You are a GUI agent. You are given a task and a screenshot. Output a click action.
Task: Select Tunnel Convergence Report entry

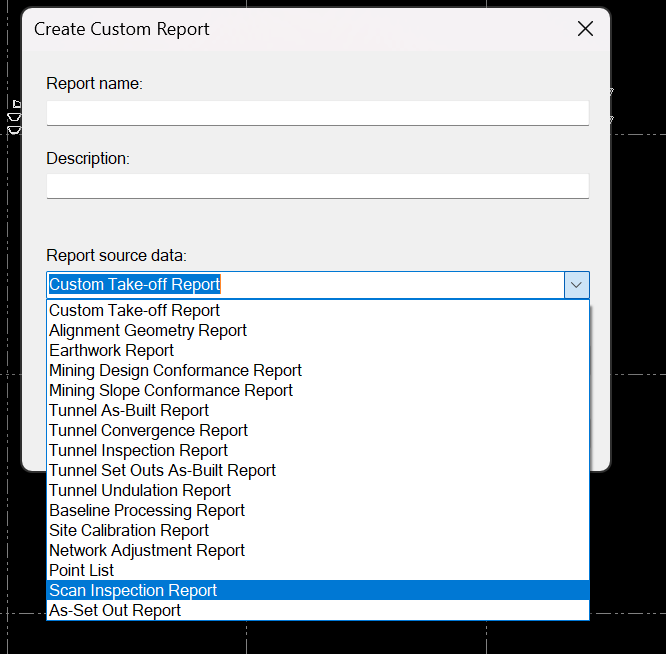(x=149, y=431)
